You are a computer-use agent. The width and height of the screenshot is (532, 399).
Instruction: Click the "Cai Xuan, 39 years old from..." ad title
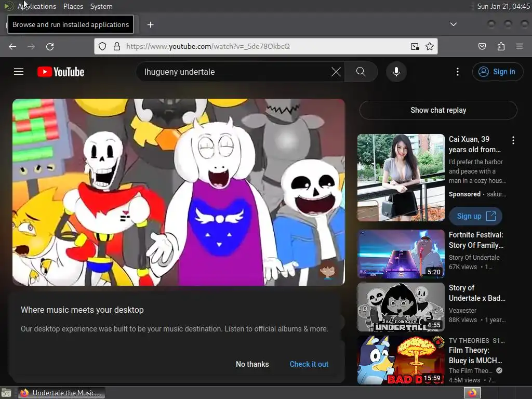pyautogui.click(x=475, y=144)
